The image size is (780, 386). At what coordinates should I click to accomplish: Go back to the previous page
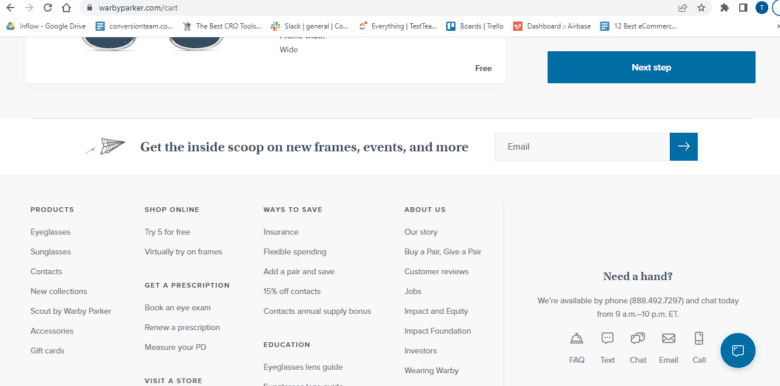[10, 7]
